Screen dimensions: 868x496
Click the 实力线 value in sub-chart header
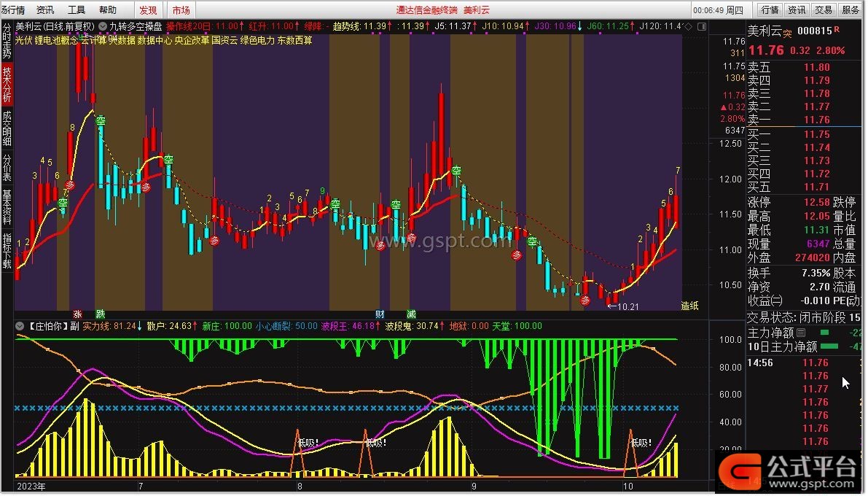[125, 327]
